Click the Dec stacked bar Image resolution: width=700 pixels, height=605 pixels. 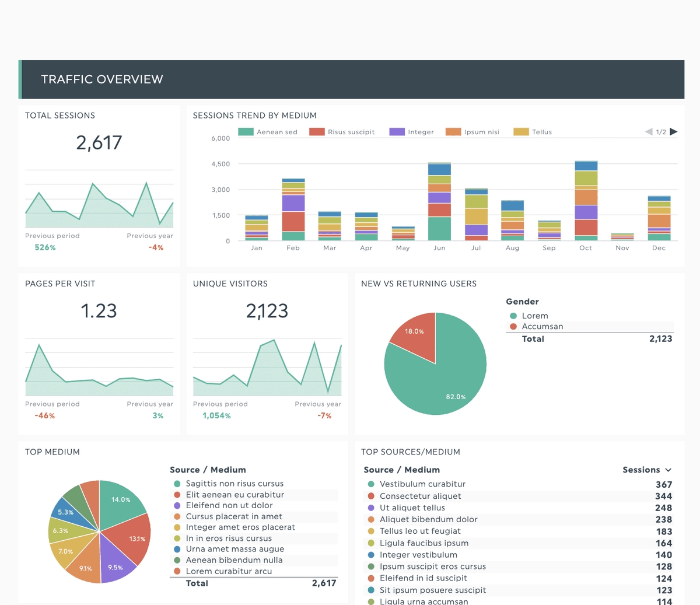coord(659,218)
